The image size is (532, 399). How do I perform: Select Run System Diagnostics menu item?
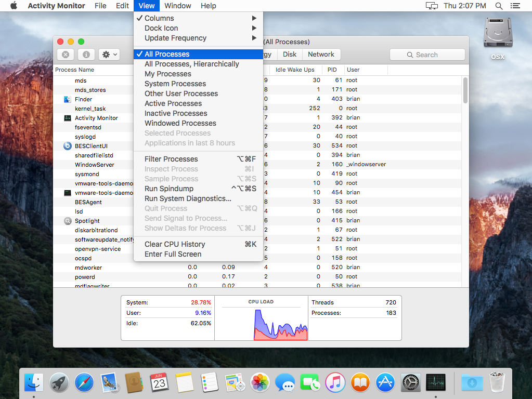coord(199,198)
